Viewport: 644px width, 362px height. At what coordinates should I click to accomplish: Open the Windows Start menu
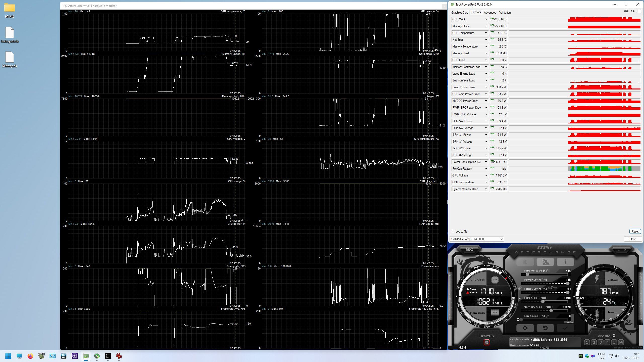pyautogui.click(x=8, y=356)
